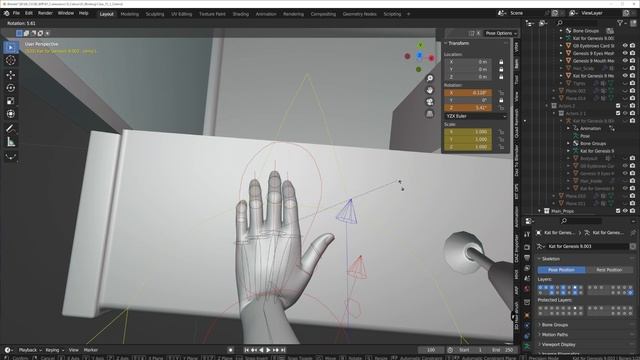640x360 pixels.
Task: Open the Pose Options dropdown
Action: pyautogui.click(x=501, y=33)
